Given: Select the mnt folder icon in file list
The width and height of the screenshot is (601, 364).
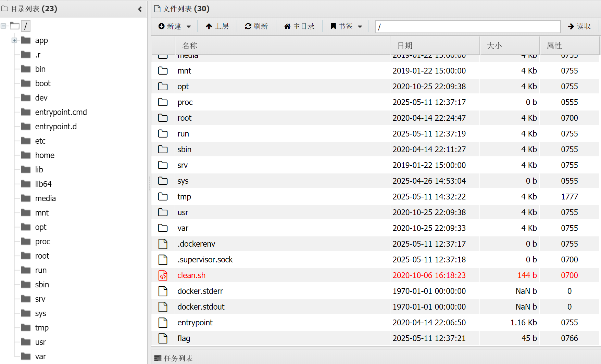Looking at the screenshot, I should click(163, 71).
